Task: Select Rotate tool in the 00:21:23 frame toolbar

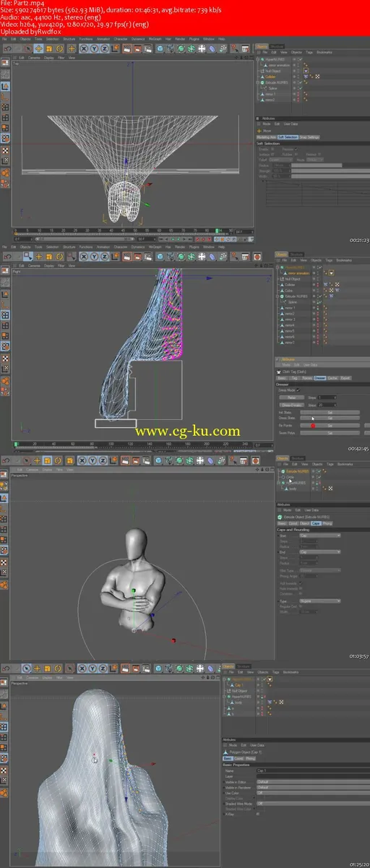Action: pos(60,48)
